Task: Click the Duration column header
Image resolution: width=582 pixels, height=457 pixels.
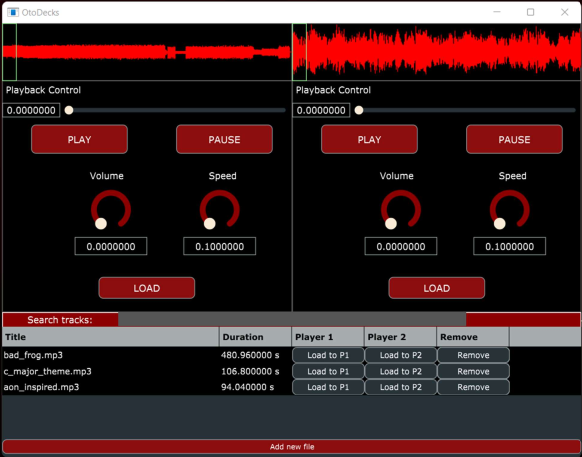Action: coord(255,337)
